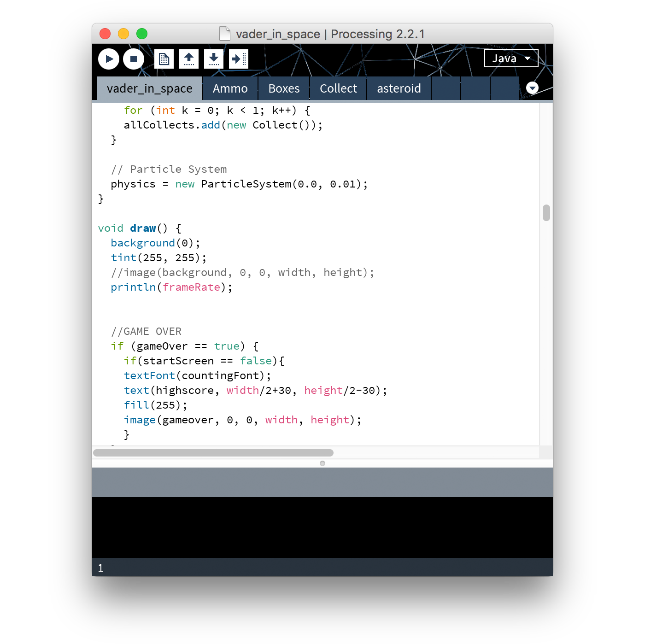This screenshot has height=644, width=645.
Task: Click the vertical scrollbar thumb
Action: (x=546, y=213)
